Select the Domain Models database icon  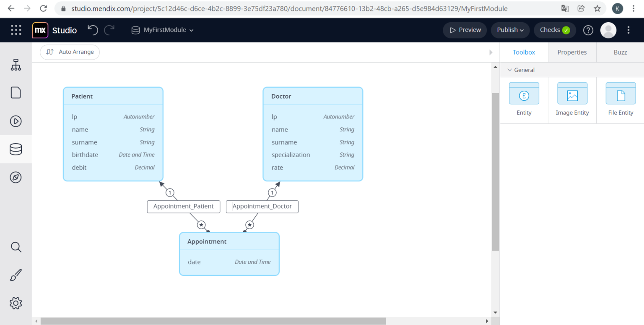(x=16, y=149)
